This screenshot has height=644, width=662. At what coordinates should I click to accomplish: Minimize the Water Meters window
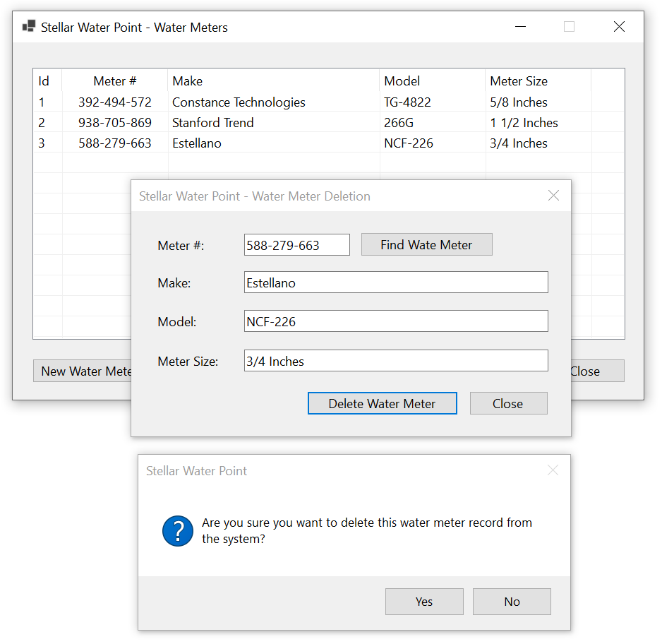pyautogui.click(x=521, y=27)
